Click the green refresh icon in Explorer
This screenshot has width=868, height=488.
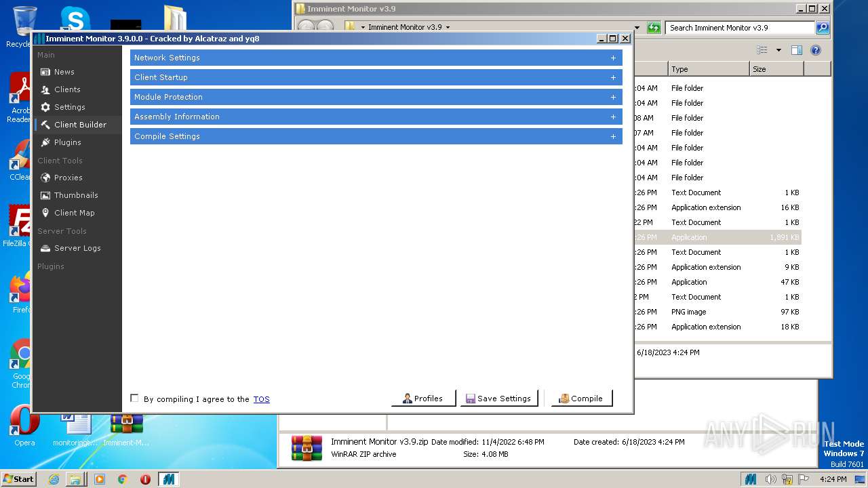tap(654, 28)
